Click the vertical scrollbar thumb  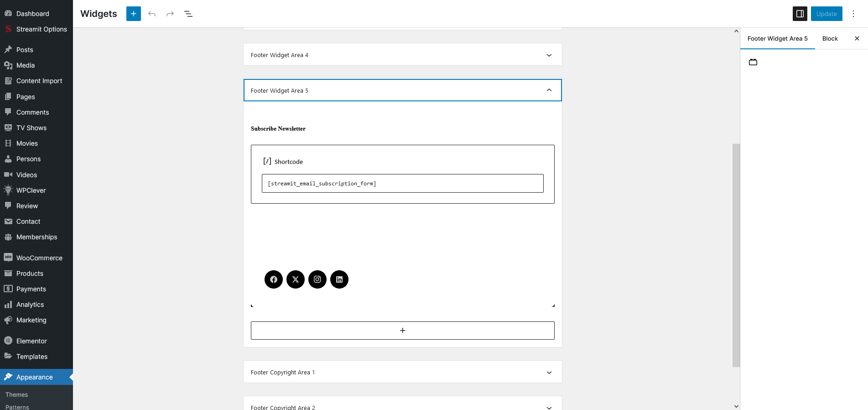pyautogui.click(x=736, y=255)
